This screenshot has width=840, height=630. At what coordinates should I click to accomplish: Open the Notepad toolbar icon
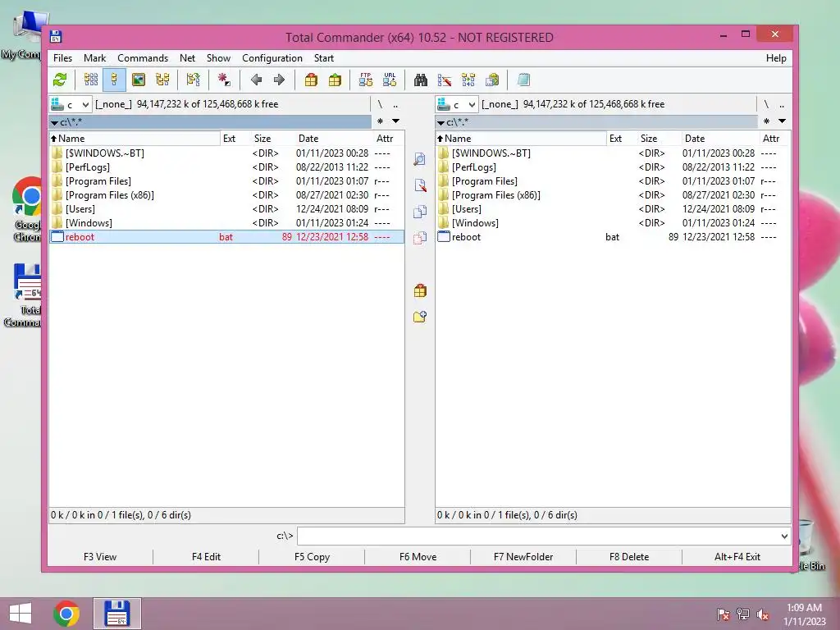pyautogui.click(x=523, y=80)
